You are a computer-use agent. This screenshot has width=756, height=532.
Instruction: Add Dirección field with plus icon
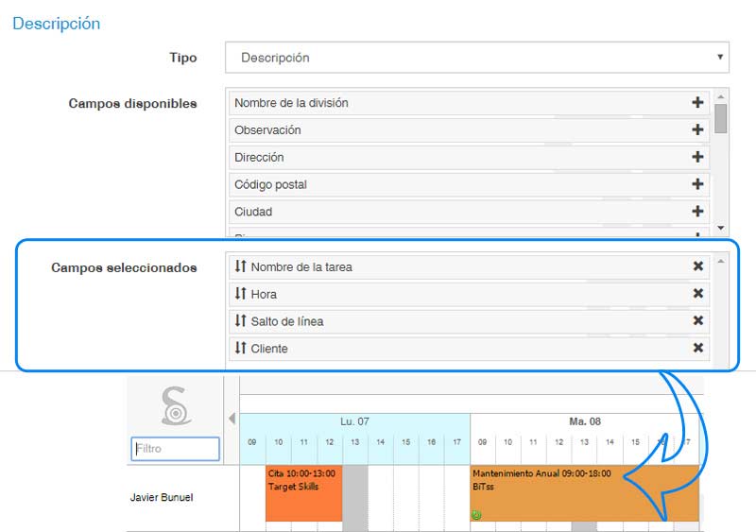(697, 157)
